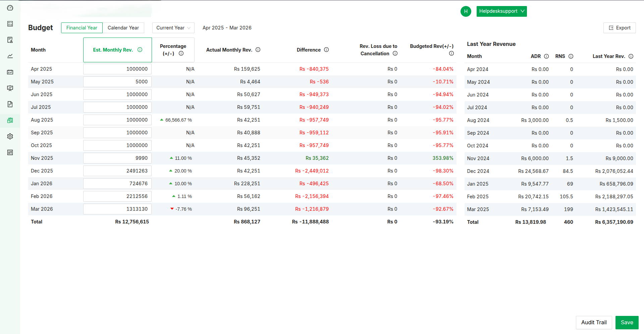The height and width of the screenshot is (334, 644).
Task: Click the Dec 2025 estimated revenue field
Action: pos(117,171)
